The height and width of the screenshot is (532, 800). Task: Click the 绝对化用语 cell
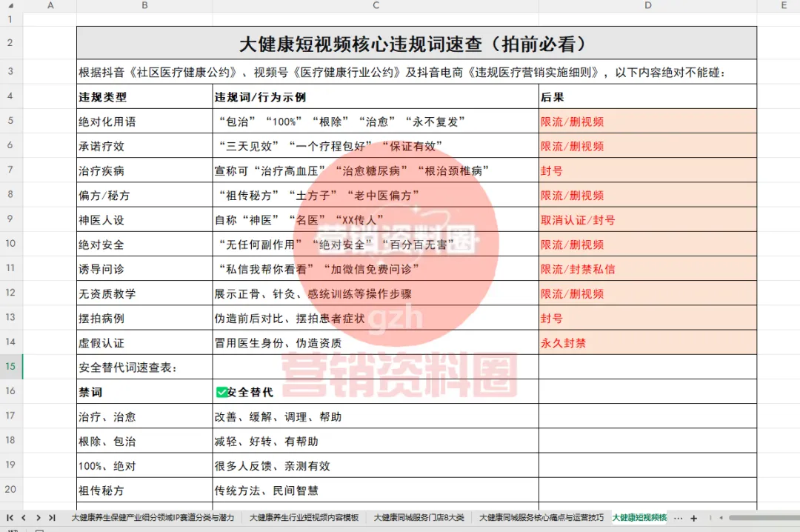coord(144,121)
